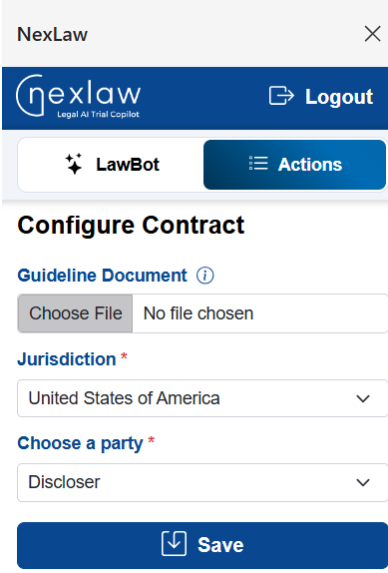The width and height of the screenshot is (388, 573).
Task: Click the No file chosen field
Action: [260, 314]
